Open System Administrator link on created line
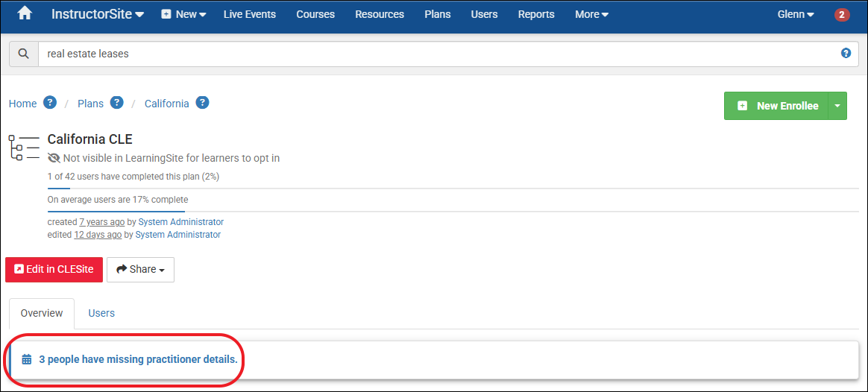Screen dimensions: 868x392 (181, 221)
